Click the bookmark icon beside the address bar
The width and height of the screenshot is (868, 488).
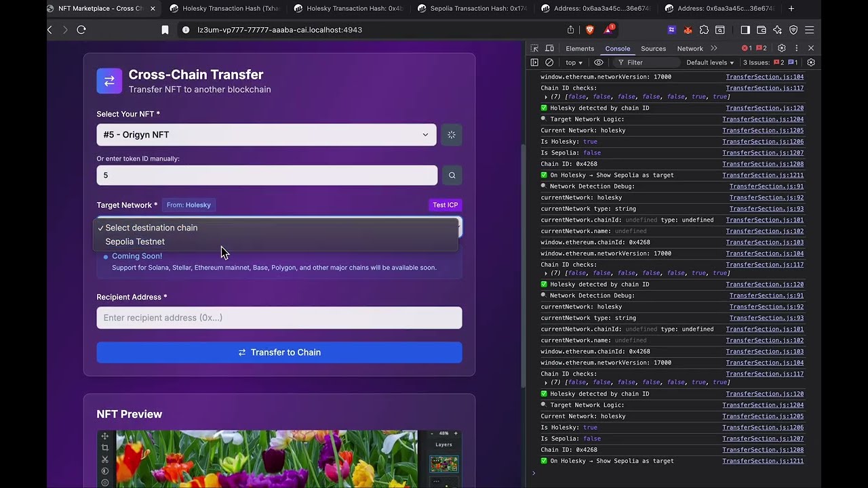[x=165, y=30]
